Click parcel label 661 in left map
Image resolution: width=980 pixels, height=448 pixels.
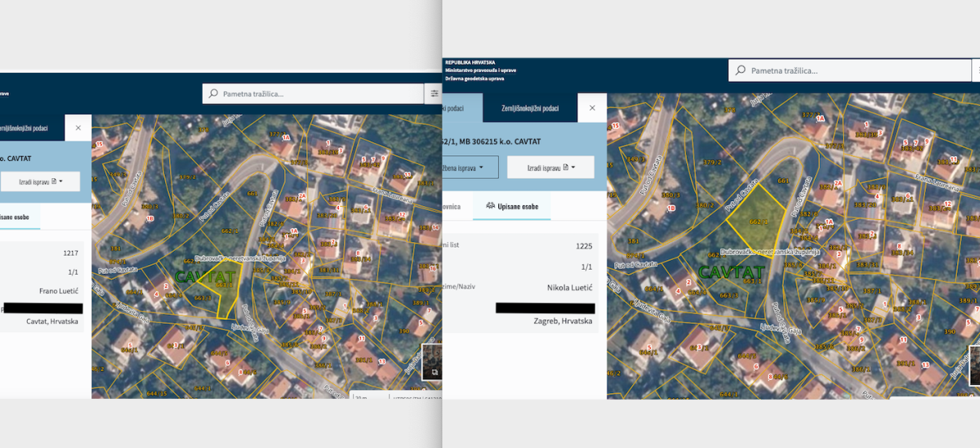coord(252,193)
